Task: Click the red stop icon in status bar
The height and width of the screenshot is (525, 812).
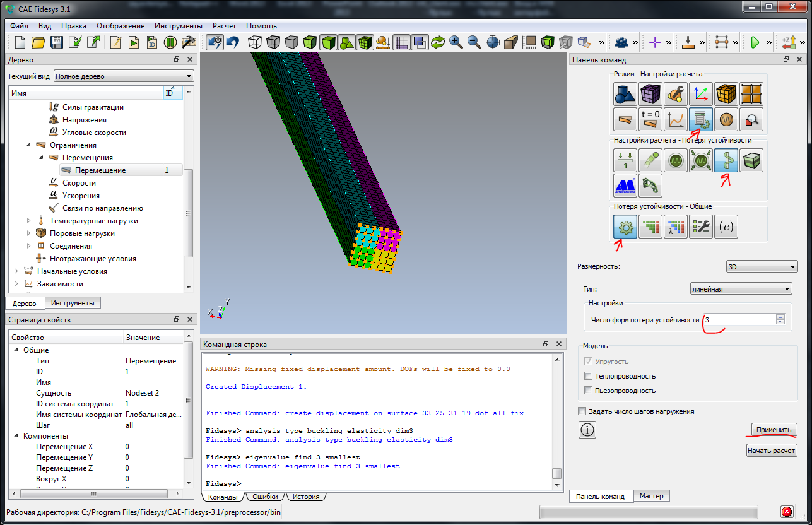Action: pos(786,512)
